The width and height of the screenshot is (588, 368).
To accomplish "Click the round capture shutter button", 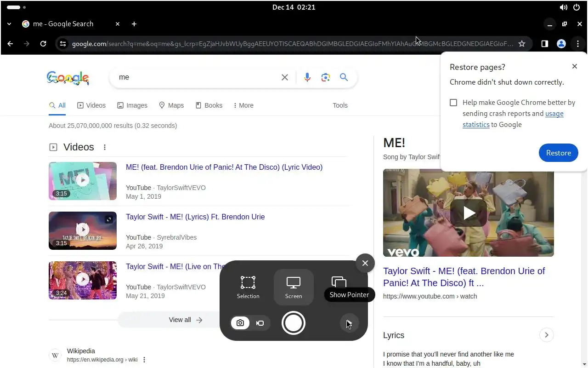I will (294, 323).
